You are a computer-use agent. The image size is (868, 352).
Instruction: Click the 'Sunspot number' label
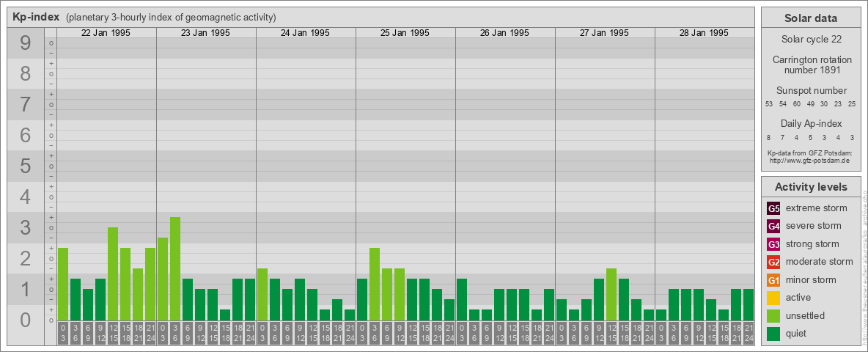click(x=810, y=91)
